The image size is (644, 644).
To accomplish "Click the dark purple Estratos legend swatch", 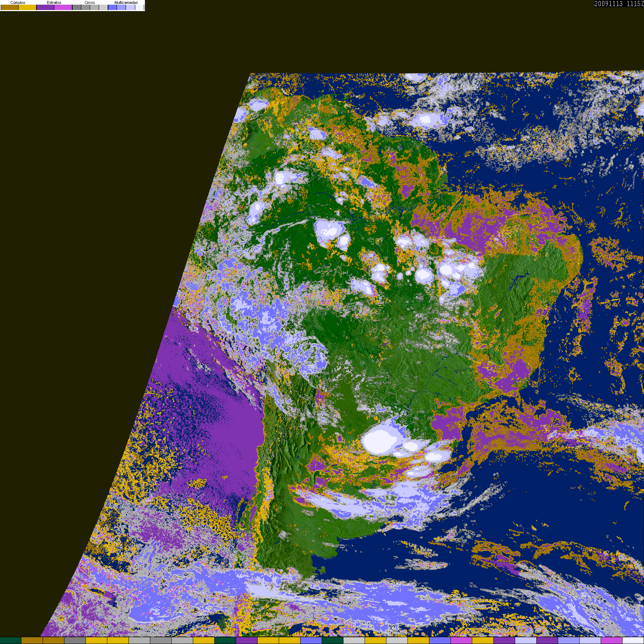I will (x=45, y=7).
